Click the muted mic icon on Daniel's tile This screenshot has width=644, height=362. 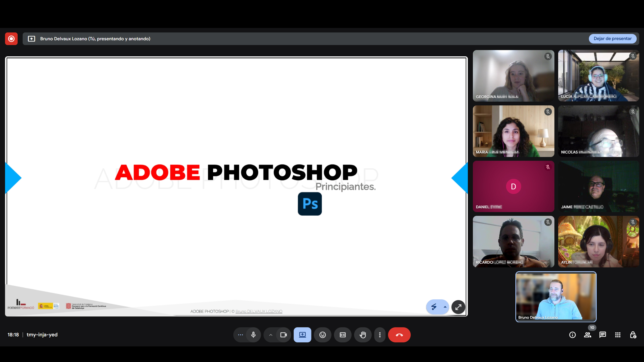(548, 167)
